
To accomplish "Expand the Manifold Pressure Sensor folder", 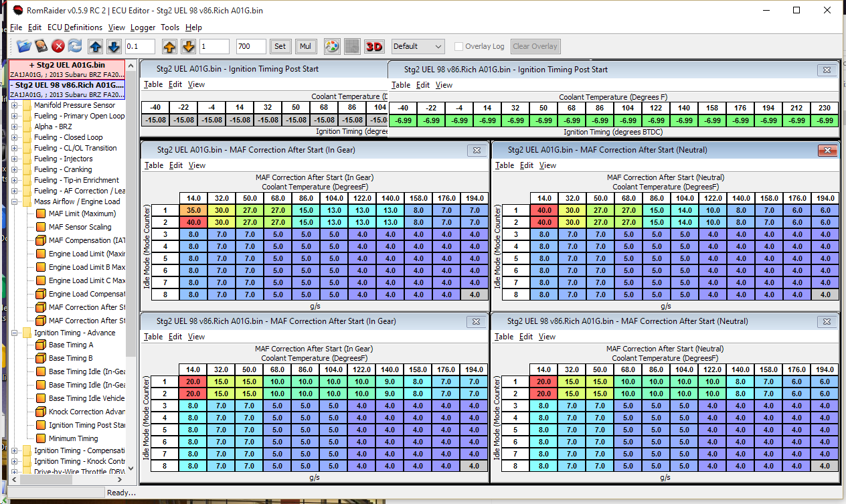I will [15, 105].
